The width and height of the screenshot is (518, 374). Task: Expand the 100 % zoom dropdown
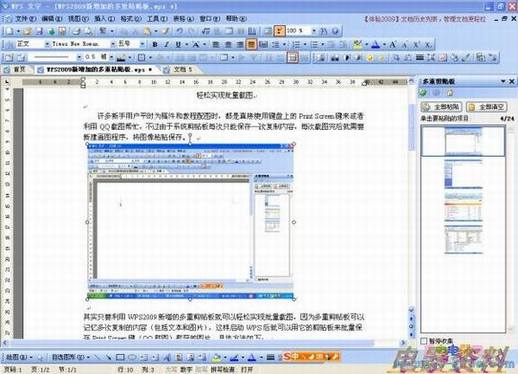pos(313,31)
